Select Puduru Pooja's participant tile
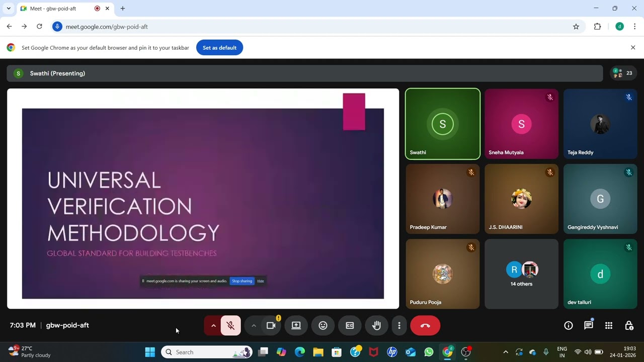This screenshot has width=644, height=362. (x=443, y=274)
